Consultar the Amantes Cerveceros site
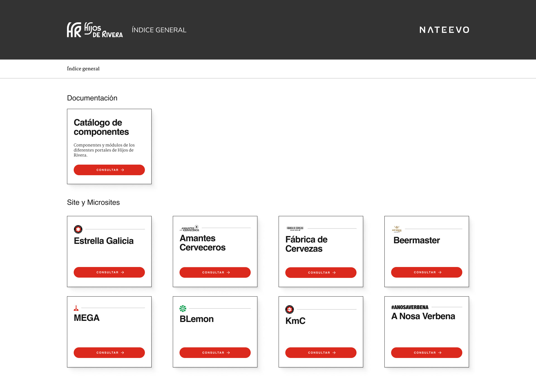This screenshot has height=392, width=536. click(x=215, y=273)
